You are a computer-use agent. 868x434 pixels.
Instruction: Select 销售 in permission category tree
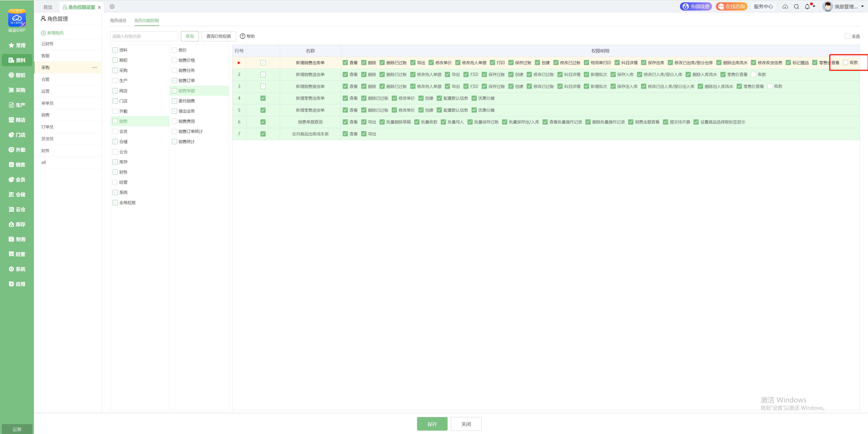point(123,121)
